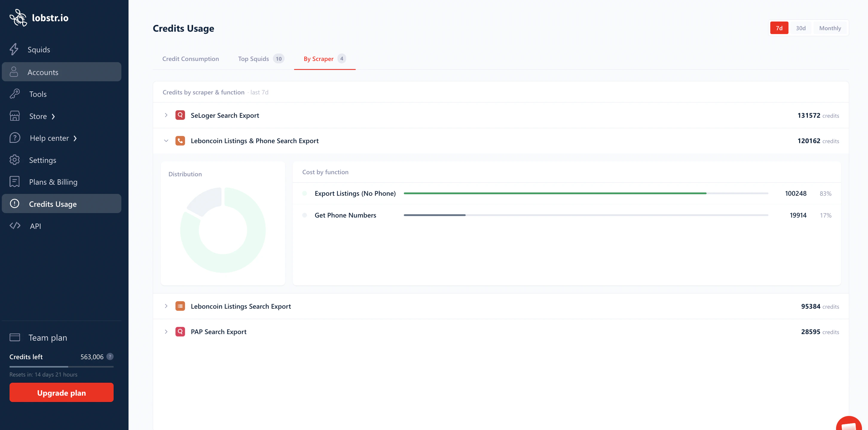Image resolution: width=868 pixels, height=430 pixels.
Task: Click the Squids lightning bolt icon
Action: 14,49
